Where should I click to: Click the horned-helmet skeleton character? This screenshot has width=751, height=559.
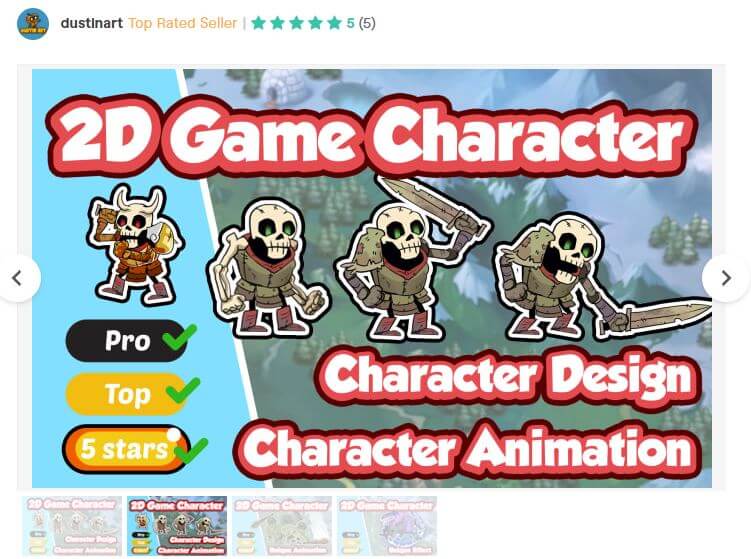(x=135, y=245)
